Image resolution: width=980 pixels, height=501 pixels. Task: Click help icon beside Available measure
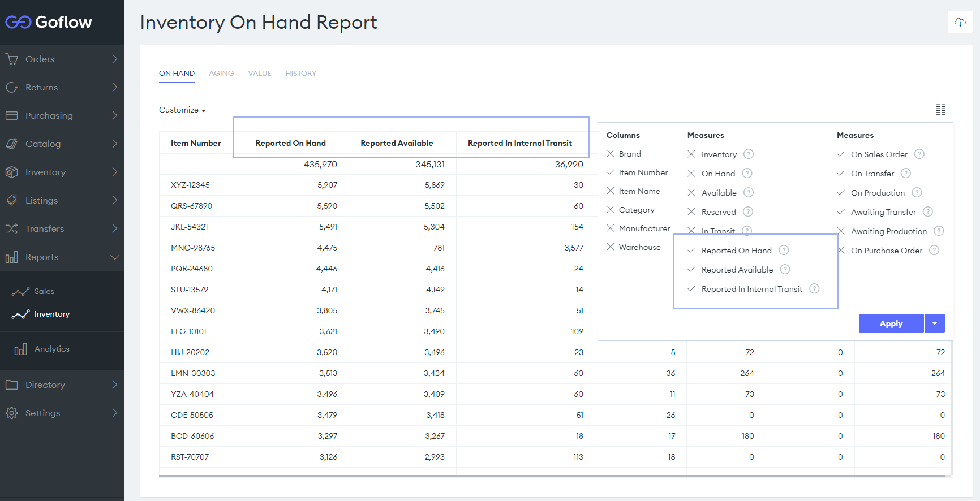[x=749, y=192]
